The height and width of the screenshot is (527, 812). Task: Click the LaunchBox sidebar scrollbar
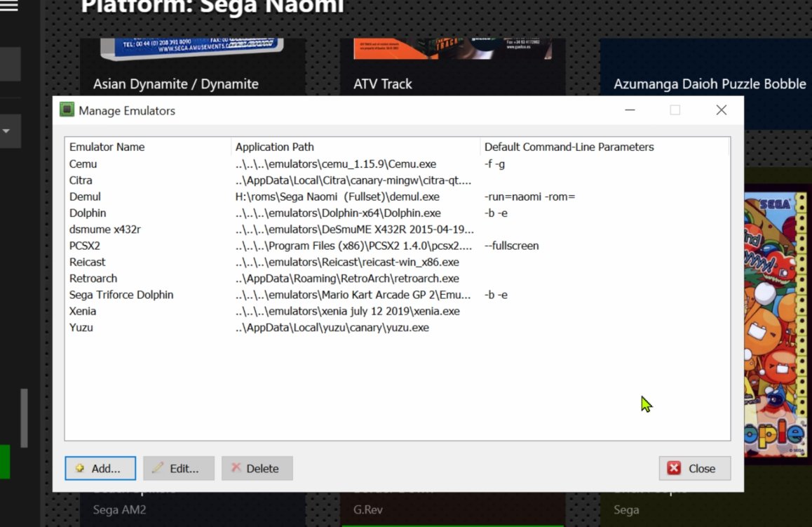pos(24,418)
